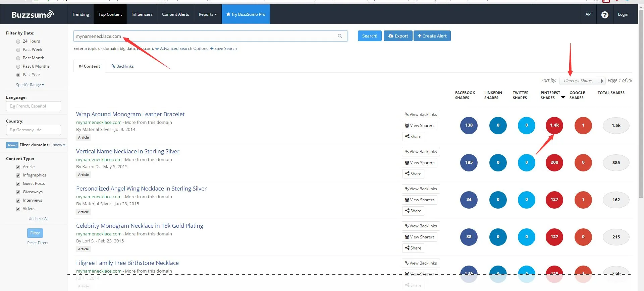This screenshot has height=291, width=644.
Task: Click total shares bubble showing 385
Action: (x=616, y=163)
